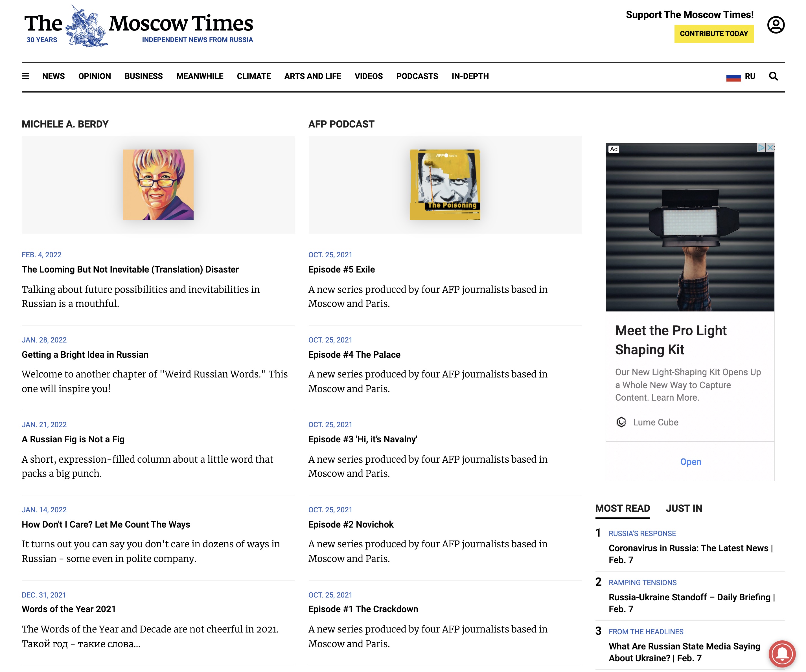
Task: Switch to the Just In tab
Action: [x=684, y=508]
